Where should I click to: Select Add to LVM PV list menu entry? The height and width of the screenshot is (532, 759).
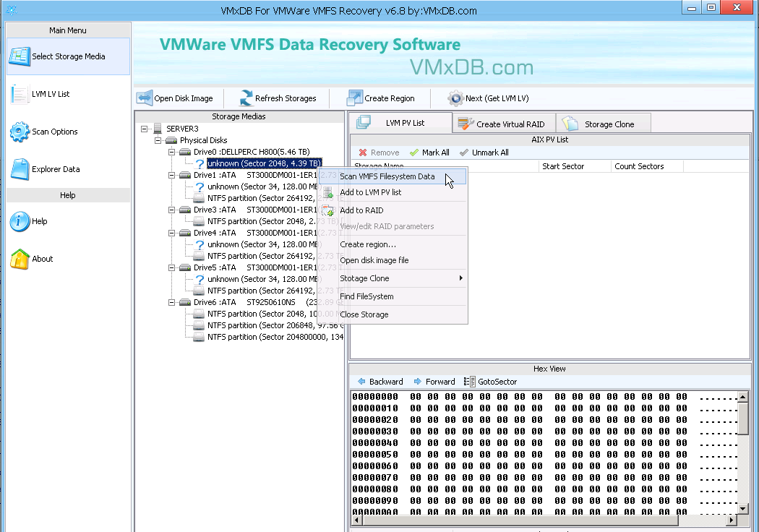pos(393,193)
